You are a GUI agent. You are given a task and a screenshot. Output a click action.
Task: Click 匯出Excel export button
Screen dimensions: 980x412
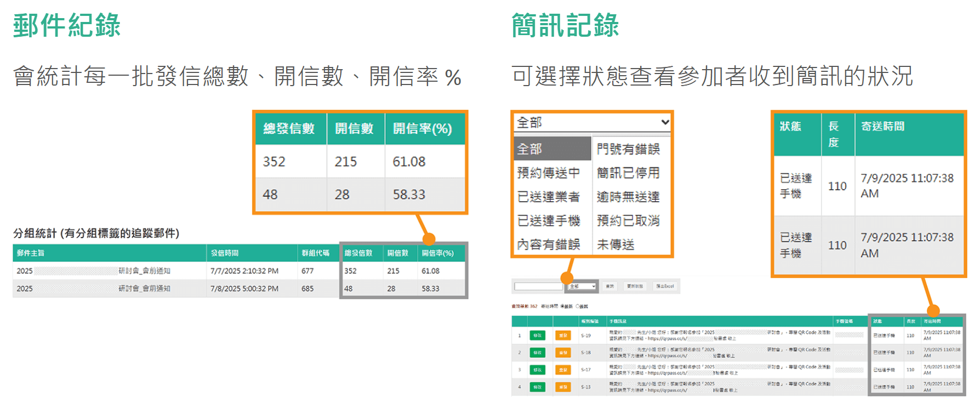tap(665, 286)
